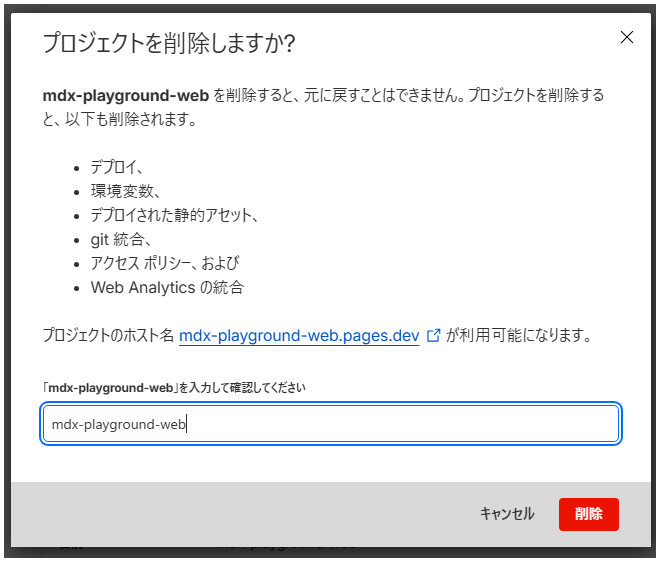Image resolution: width=660 pixels, height=562 pixels.
Task: Focus the project name confirmation input field
Action: 331,423
